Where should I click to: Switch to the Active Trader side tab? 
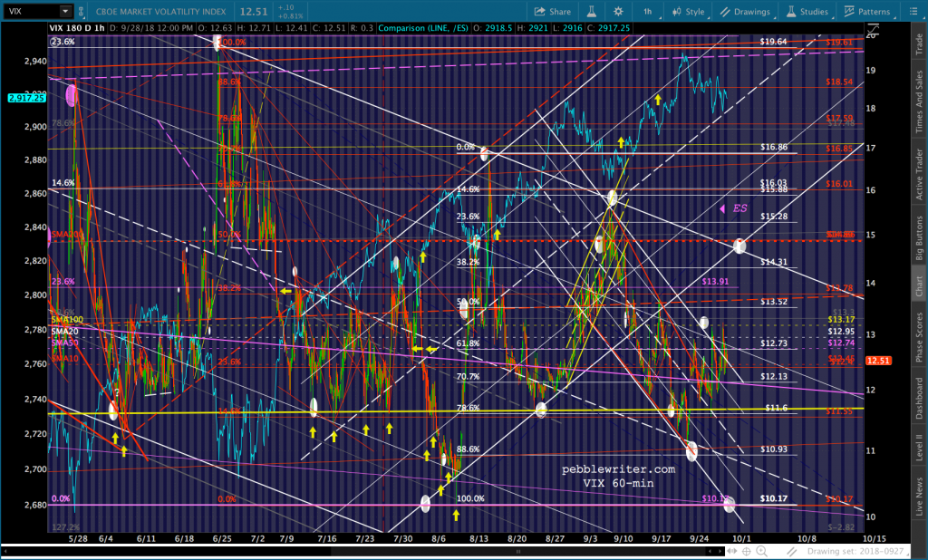(x=919, y=174)
